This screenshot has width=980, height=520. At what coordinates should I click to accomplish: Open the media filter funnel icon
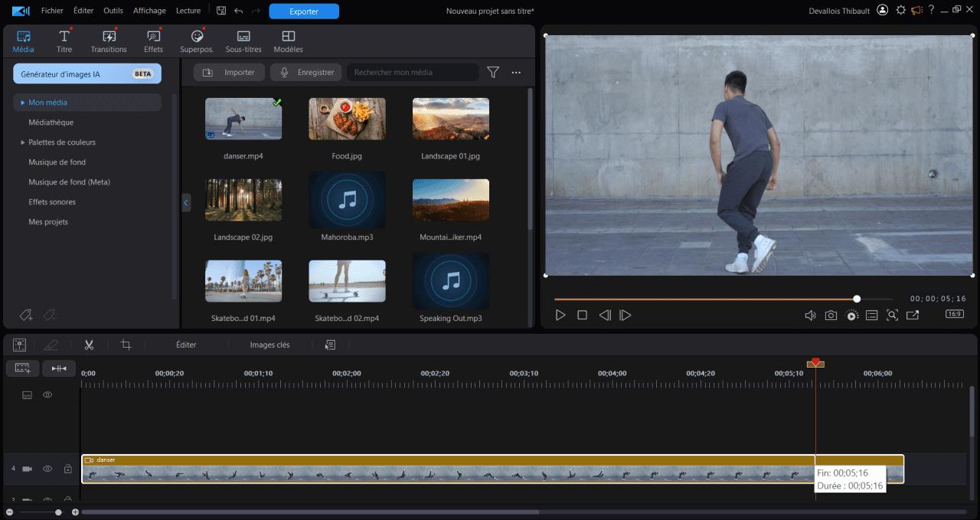point(493,72)
